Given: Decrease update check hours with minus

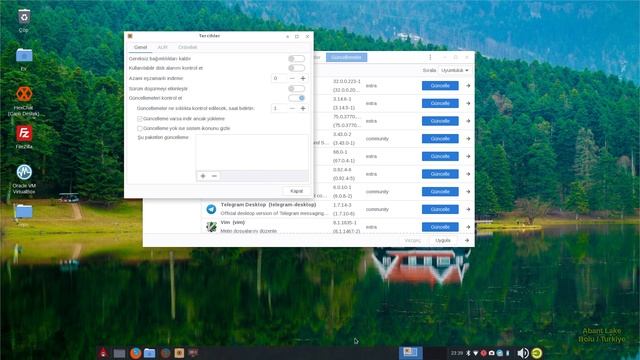Looking at the screenshot, I should point(292,109).
